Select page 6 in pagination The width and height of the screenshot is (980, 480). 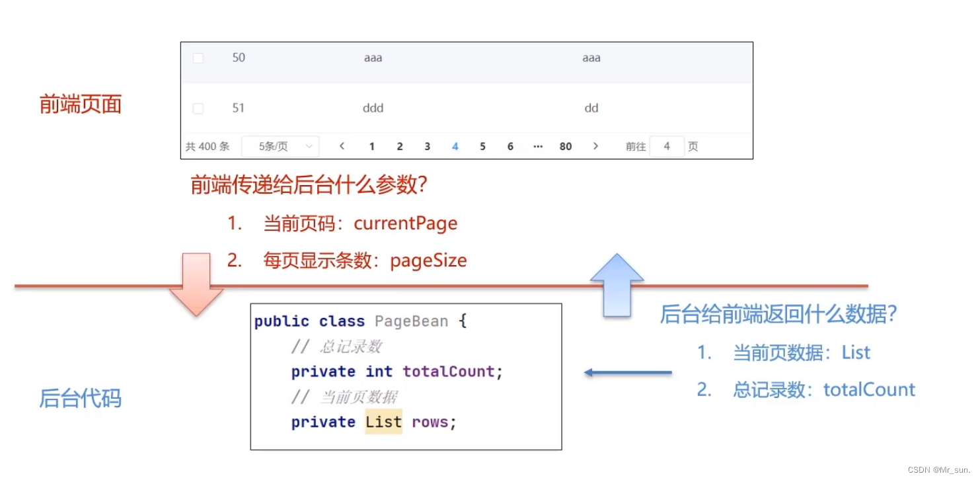pos(510,147)
